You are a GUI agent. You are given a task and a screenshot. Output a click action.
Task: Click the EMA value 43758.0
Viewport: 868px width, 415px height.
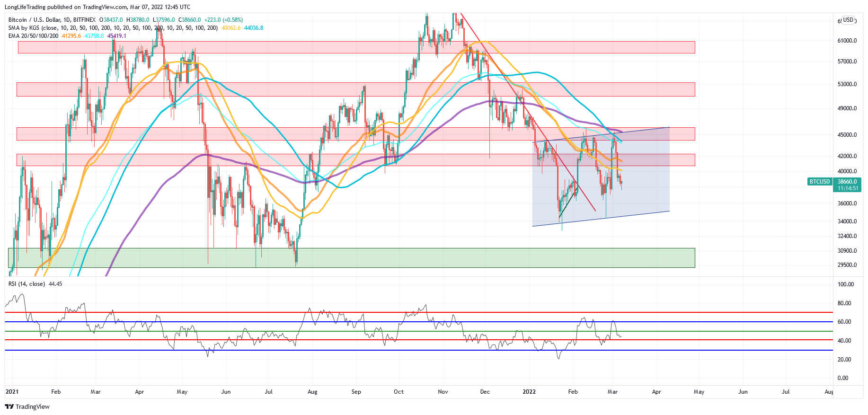click(94, 36)
